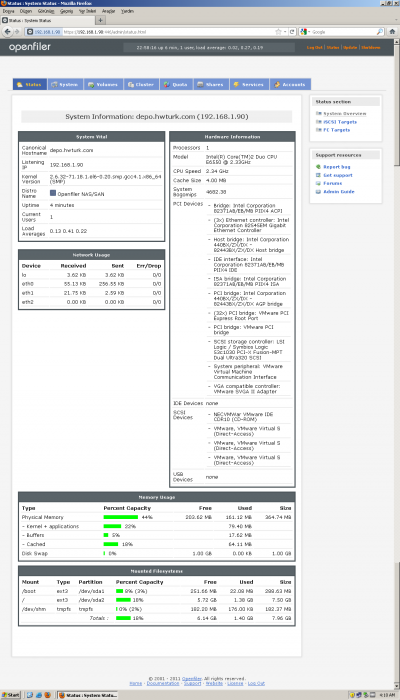Click the browser forward arrow
The height and width of the screenshot is (700, 400).
coord(17,32)
